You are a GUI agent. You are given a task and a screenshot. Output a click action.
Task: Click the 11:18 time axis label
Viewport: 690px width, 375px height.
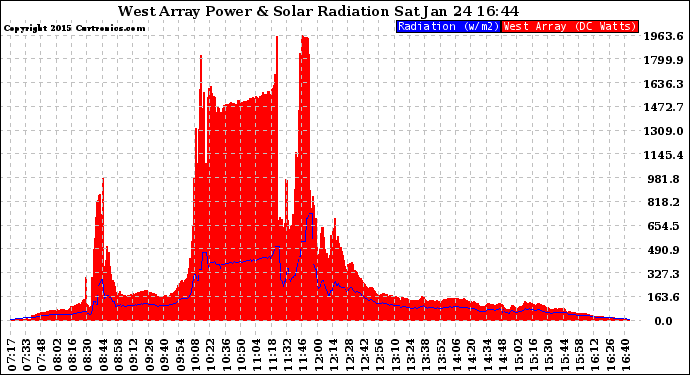pos(272,355)
